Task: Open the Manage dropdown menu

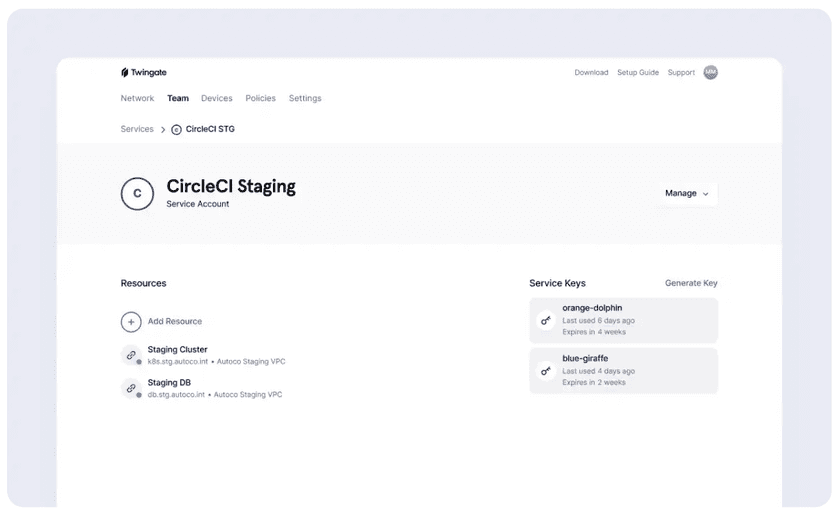Action: [x=687, y=194]
